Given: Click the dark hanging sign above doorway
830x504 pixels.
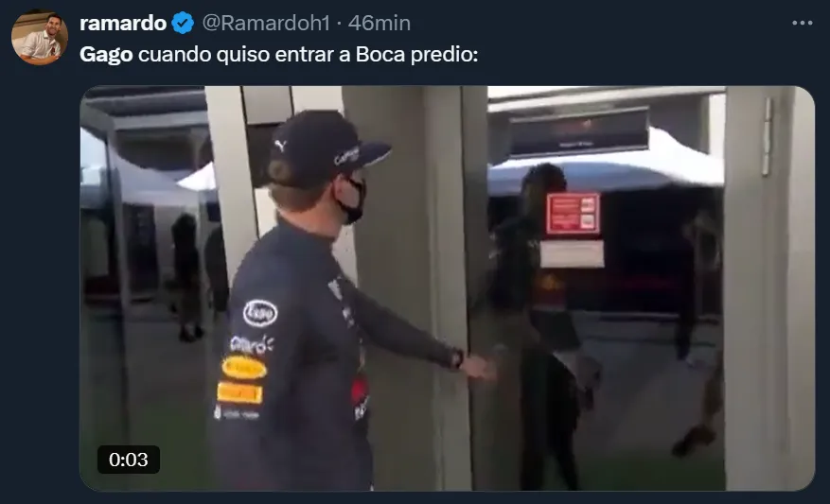Looking at the screenshot, I should (x=579, y=132).
